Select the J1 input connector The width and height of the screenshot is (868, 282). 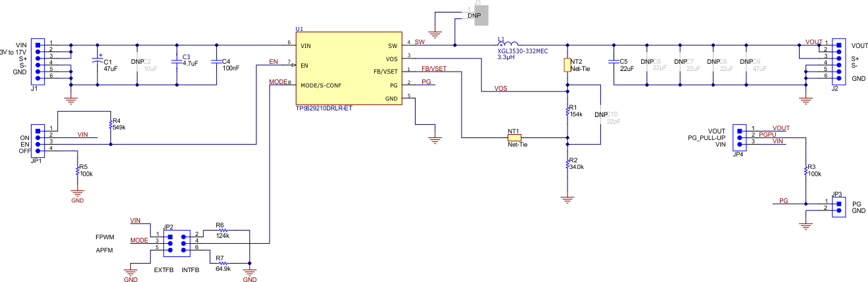coord(40,61)
